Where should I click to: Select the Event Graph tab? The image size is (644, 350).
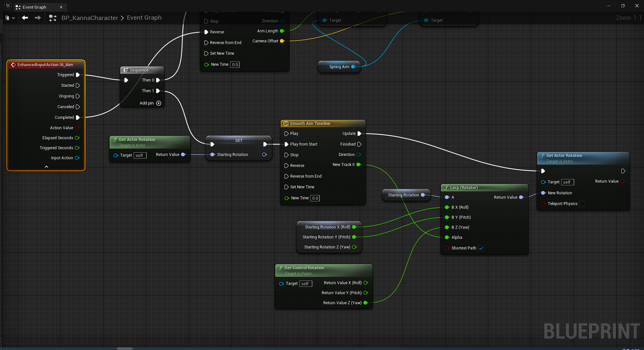pyautogui.click(x=34, y=7)
